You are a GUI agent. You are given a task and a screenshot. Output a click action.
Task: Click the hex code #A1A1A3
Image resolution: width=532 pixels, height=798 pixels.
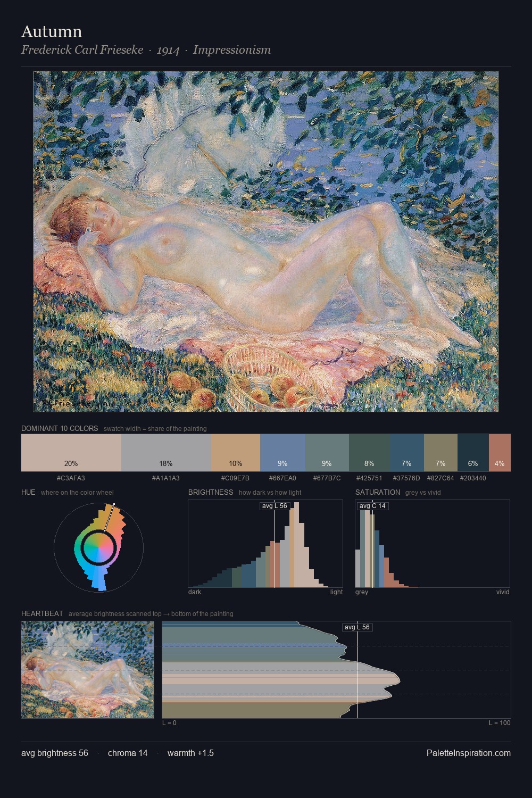pos(166,478)
